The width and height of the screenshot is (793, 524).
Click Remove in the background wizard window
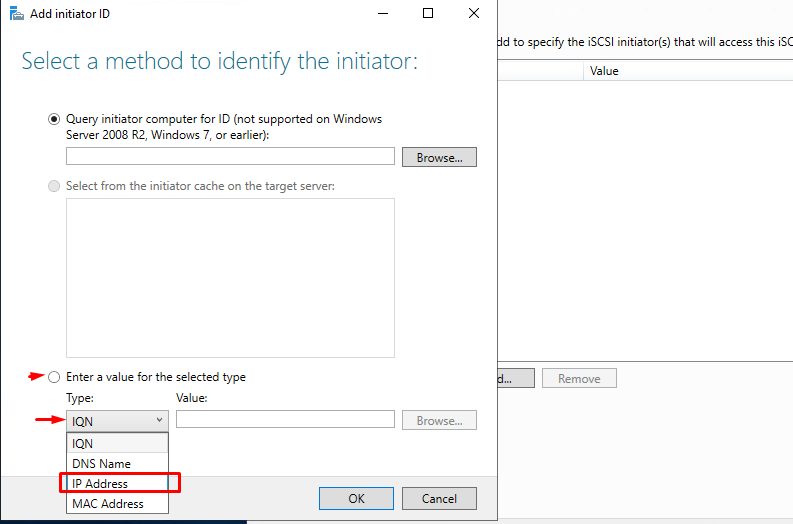pyautogui.click(x=579, y=378)
